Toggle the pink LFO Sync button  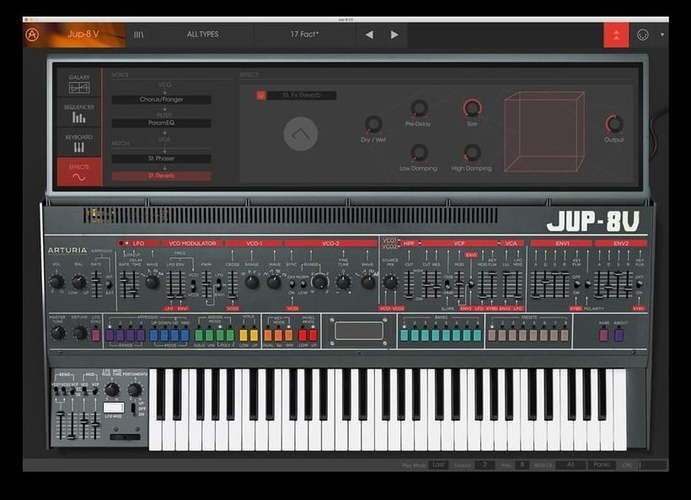(x=96, y=335)
